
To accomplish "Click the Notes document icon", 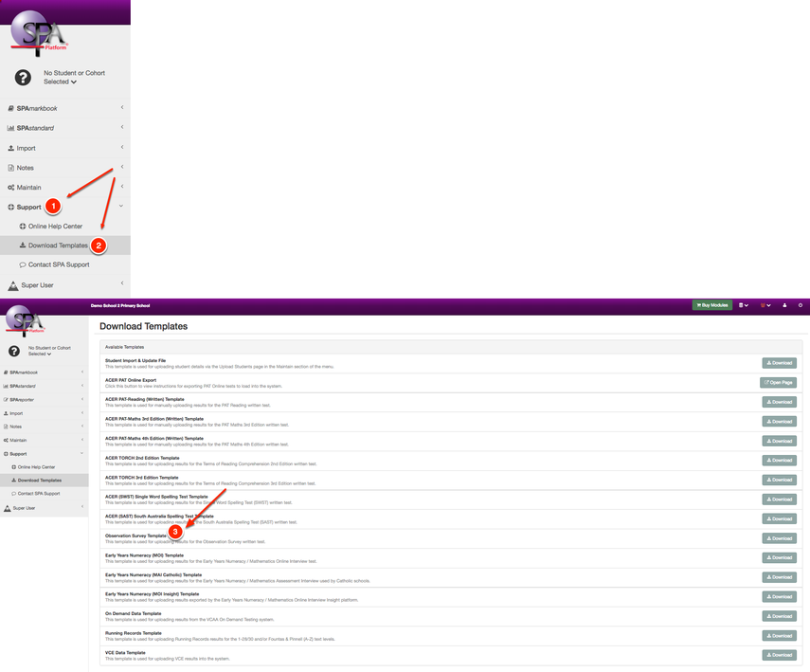I will click(x=13, y=167).
